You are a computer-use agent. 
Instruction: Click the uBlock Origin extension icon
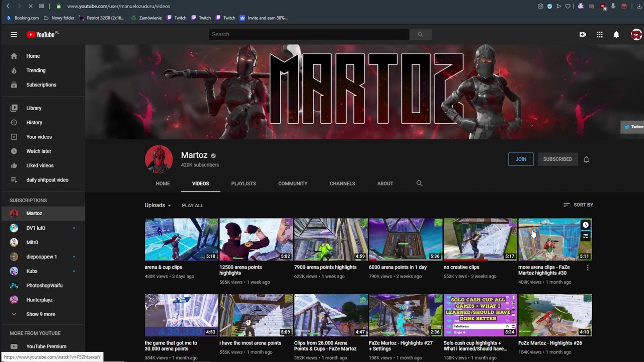pos(603,7)
